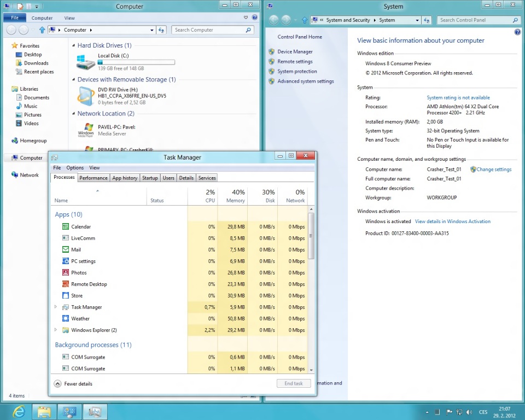Screen dimensions: 525x420
Task: Switch to the Performance tab
Action: pos(94,178)
